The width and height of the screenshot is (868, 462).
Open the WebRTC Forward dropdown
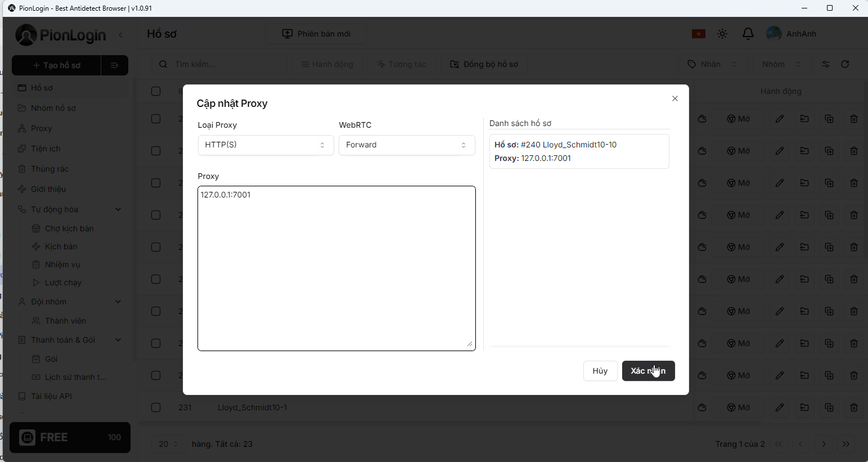(407, 145)
